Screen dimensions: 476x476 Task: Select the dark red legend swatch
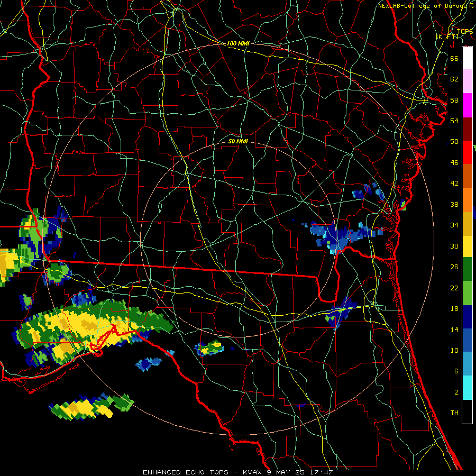pos(467,129)
